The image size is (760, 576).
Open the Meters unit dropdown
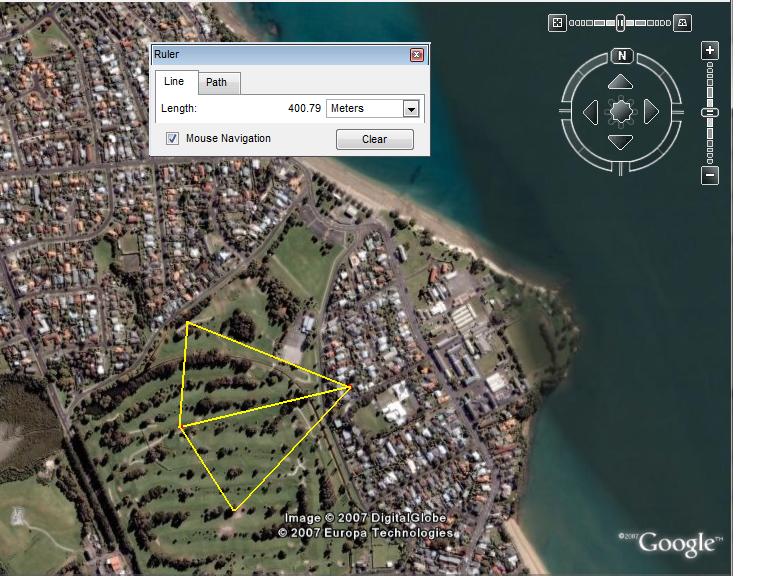(410, 109)
